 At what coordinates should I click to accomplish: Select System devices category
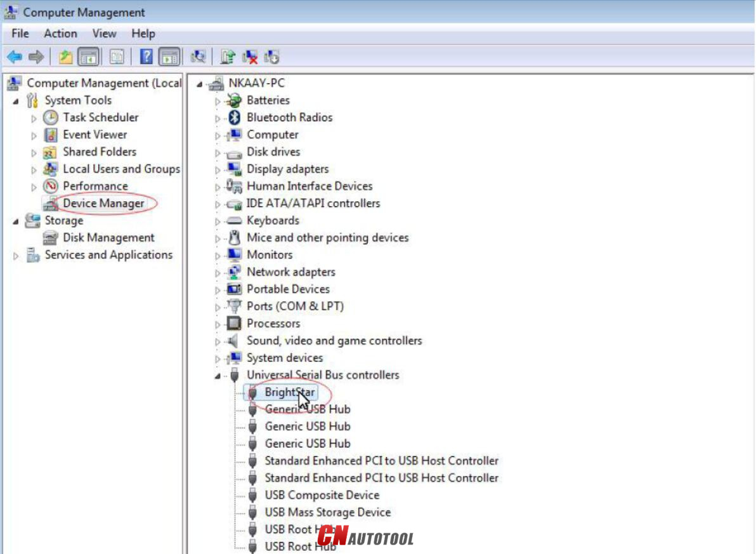(285, 357)
